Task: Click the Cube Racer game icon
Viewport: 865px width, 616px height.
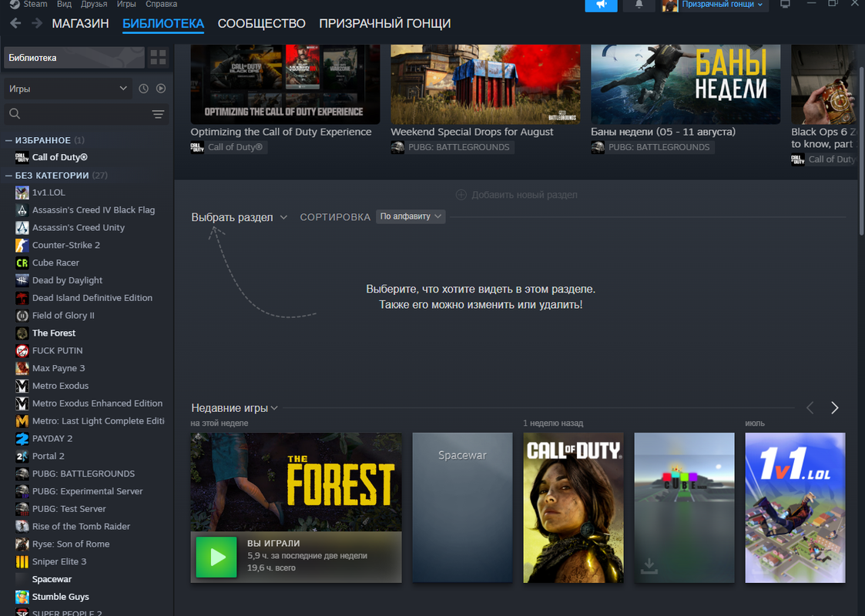Action: tap(22, 263)
